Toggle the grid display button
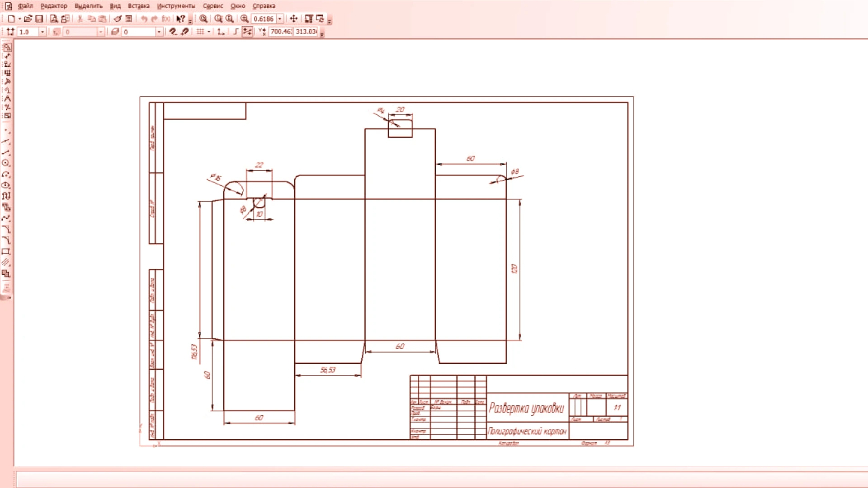The width and height of the screenshot is (868, 488). (x=200, y=32)
